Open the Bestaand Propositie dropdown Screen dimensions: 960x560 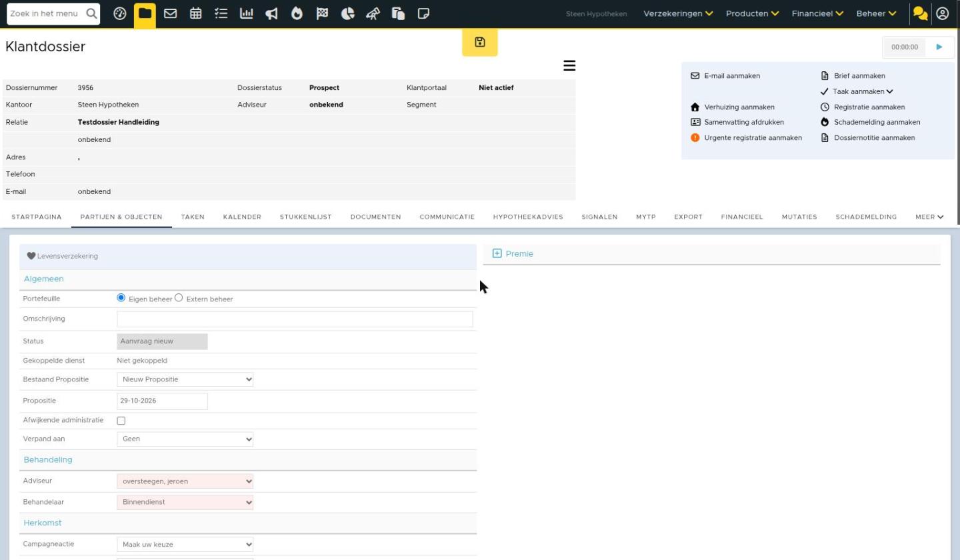pos(185,379)
